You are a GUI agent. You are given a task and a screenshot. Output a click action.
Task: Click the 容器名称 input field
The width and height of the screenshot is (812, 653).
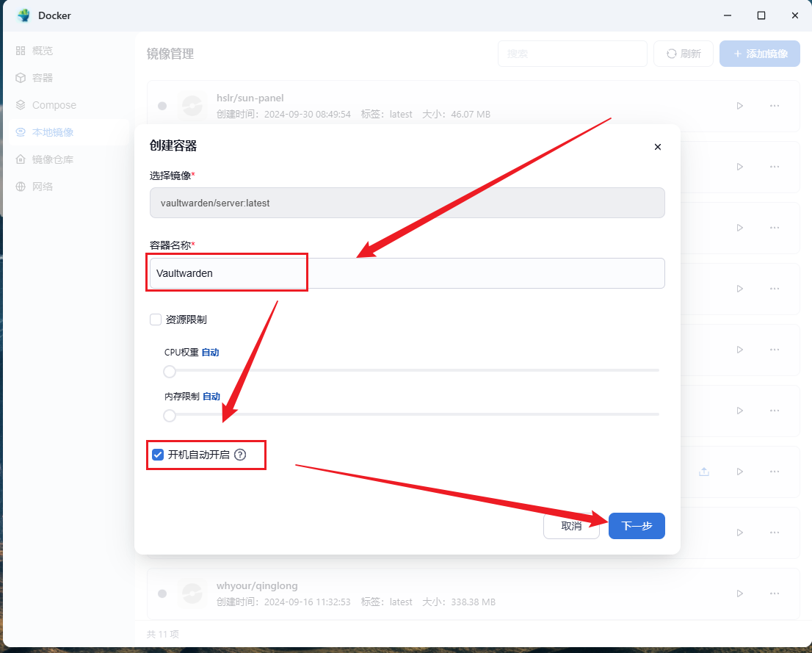(407, 273)
